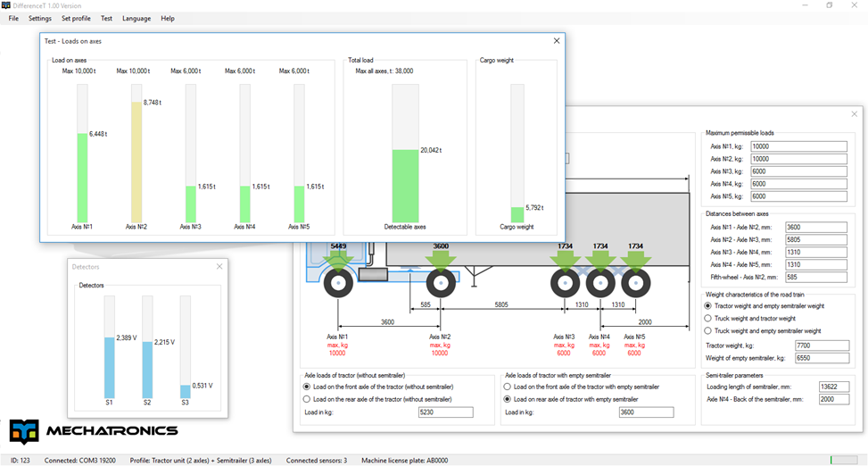Choose load on rear axle without semitrailer
This screenshot has width=868, height=466.
[x=308, y=399]
